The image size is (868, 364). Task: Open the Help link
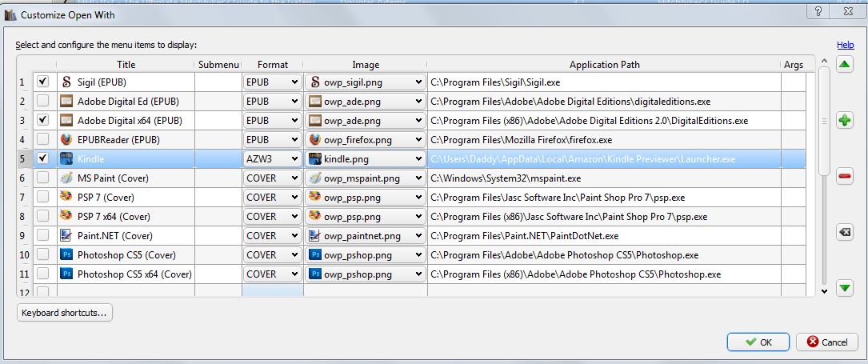[x=845, y=46]
